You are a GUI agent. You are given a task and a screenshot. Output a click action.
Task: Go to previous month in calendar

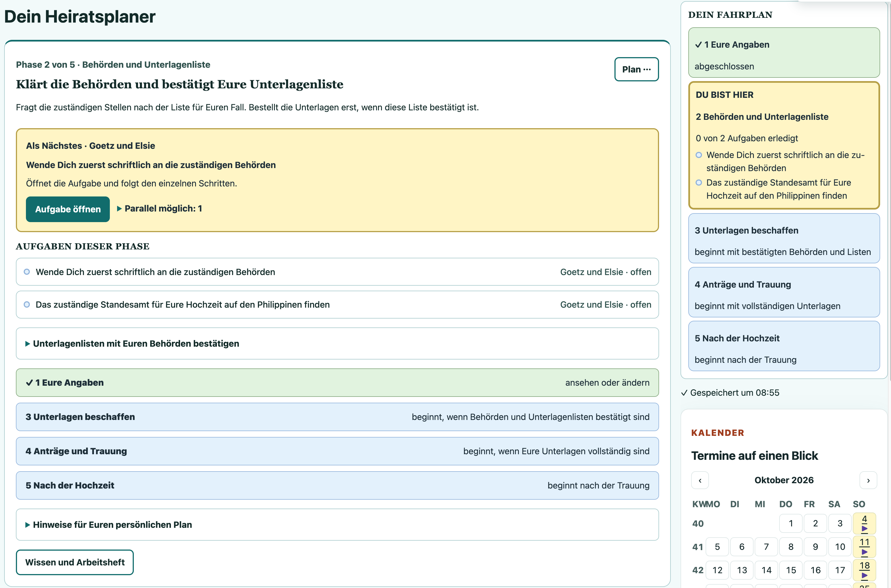(x=700, y=480)
